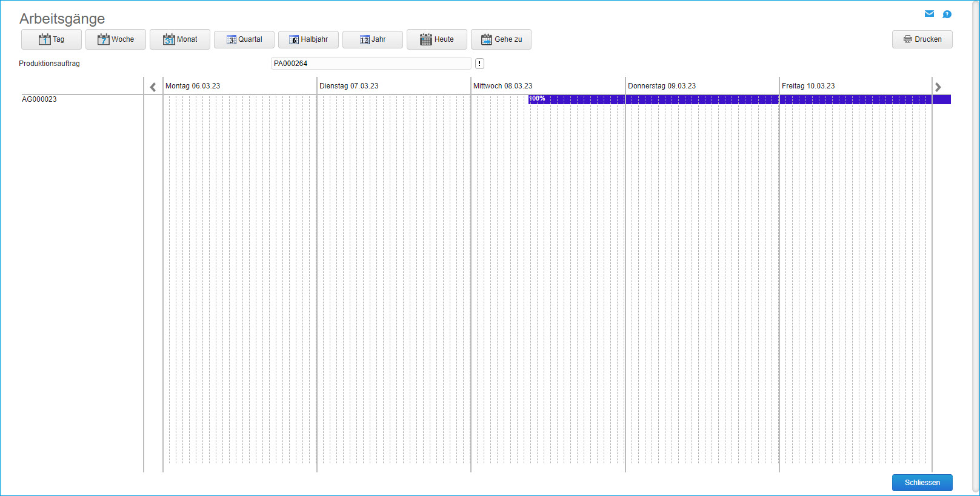
Task: Click the Freitag 10.03.23 column header
Action: pyautogui.click(x=808, y=86)
